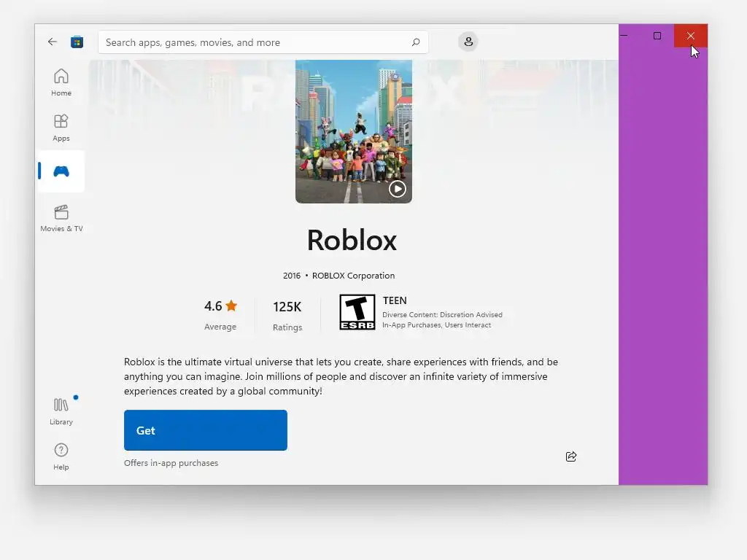
Task: Click the 'Offers in-app purchases' text
Action: point(171,463)
